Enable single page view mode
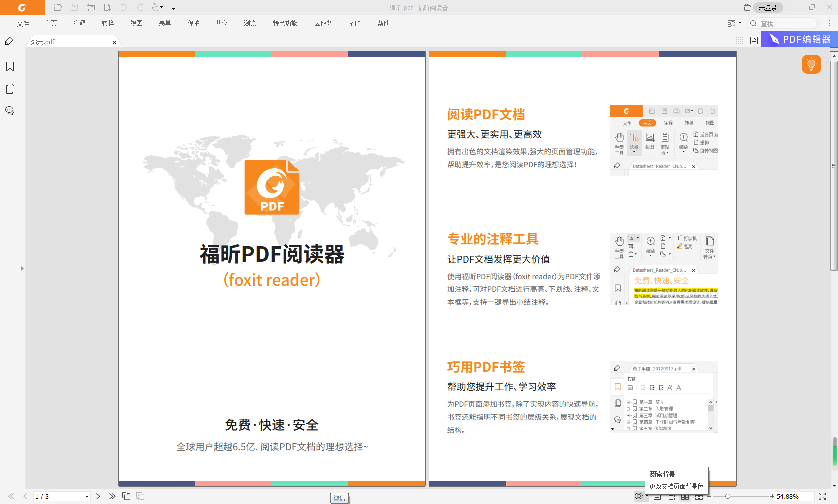The height and width of the screenshot is (504, 838). click(x=658, y=496)
